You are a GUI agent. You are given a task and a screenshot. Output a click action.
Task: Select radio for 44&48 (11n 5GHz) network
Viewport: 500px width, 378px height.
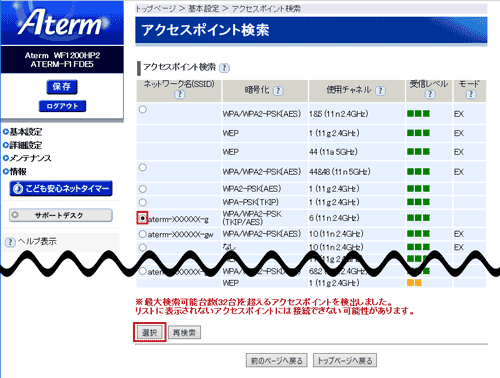[143, 167]
